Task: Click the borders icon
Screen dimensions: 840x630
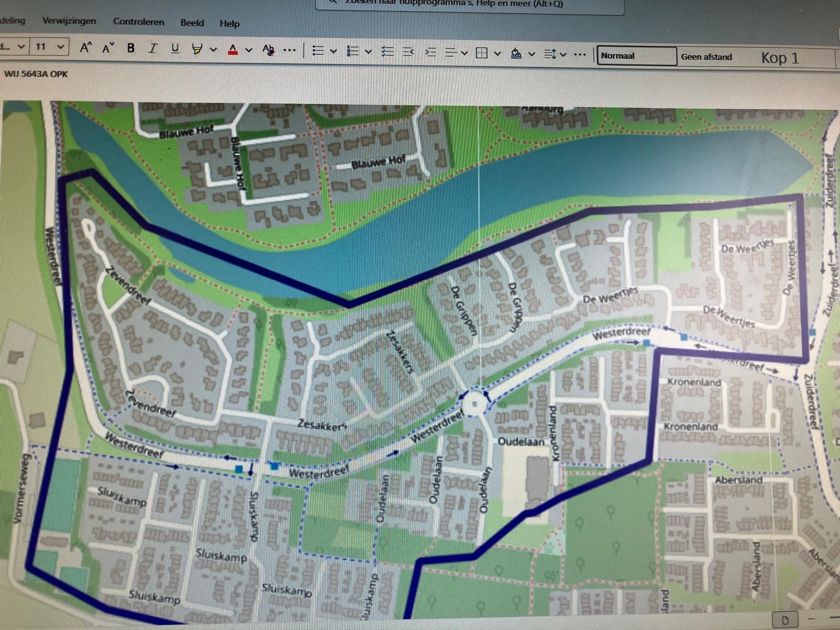Action: point(481,52)
